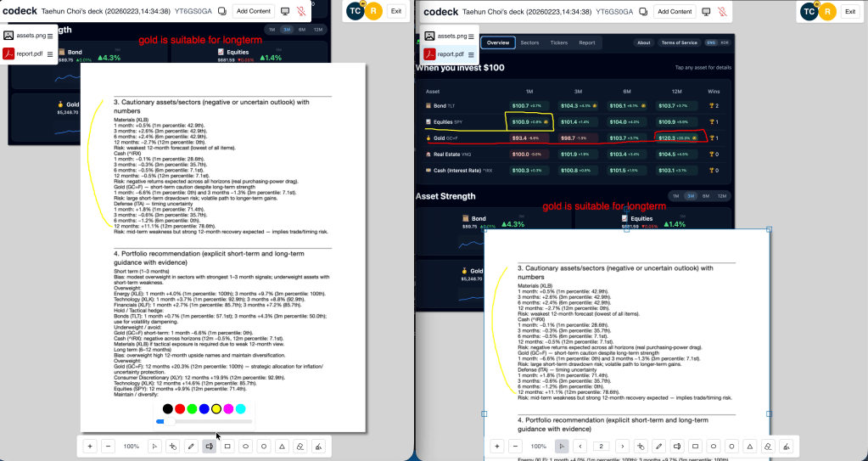868x461 pixels.
Task: Switch to the Sectors tab
Action: coord(529,42)
